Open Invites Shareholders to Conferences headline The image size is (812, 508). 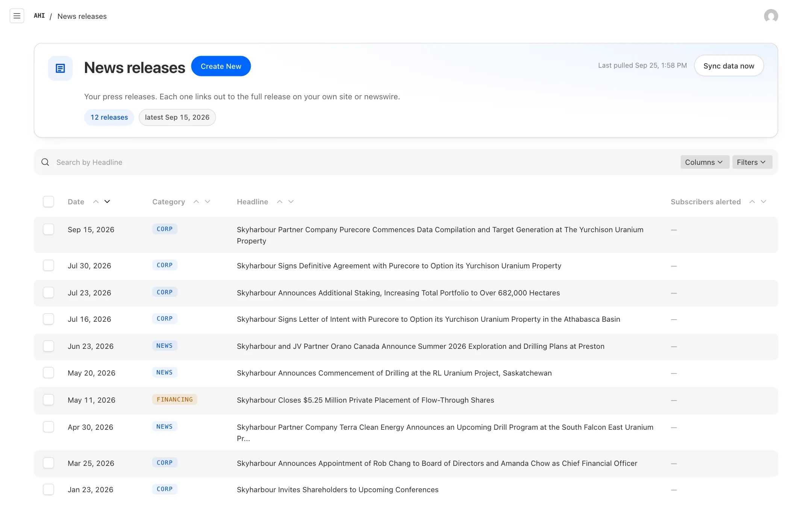point(338,490)
